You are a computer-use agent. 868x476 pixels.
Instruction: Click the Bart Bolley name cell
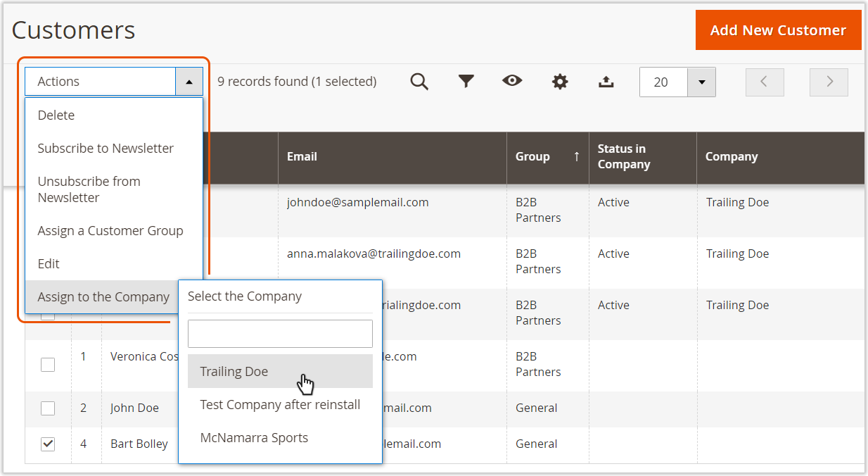tap(139, 444)
